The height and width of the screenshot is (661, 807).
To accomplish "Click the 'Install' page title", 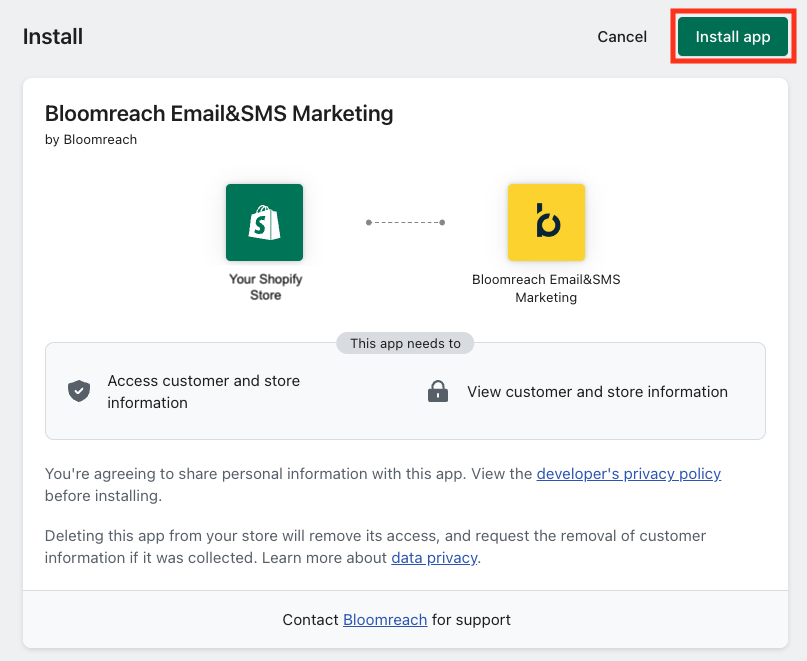I will coord(53,37).
